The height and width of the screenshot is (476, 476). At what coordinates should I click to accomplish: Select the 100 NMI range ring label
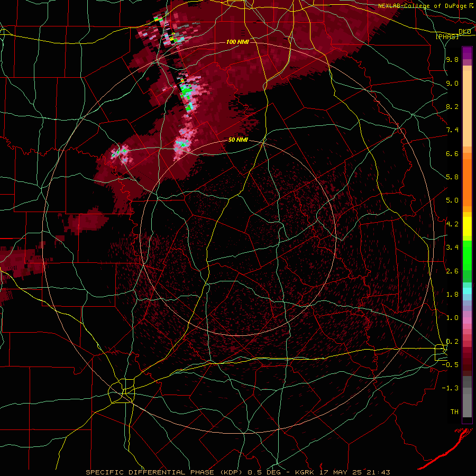pos(237,42)
